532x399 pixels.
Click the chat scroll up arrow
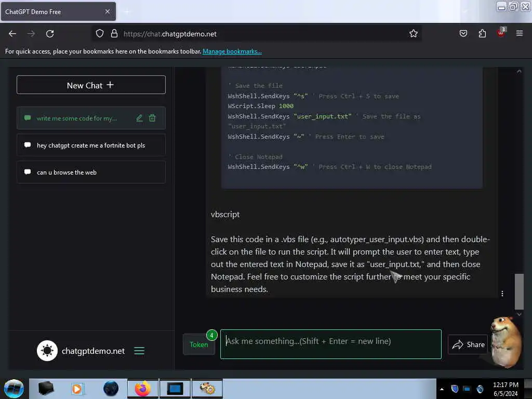point(519,71)
